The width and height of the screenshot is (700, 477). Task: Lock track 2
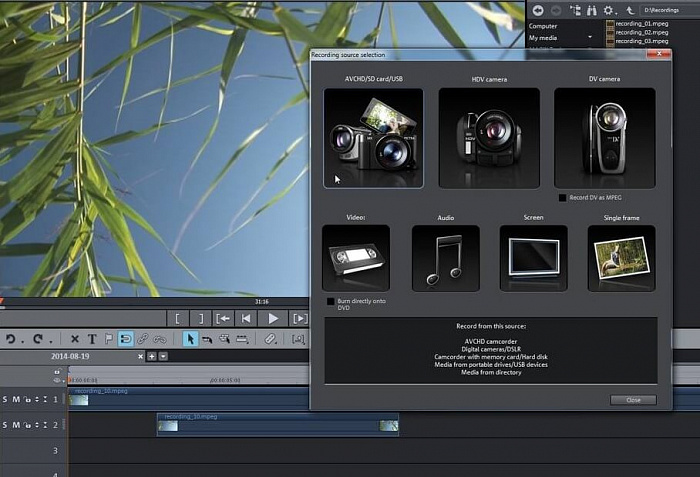pos(27,426)
